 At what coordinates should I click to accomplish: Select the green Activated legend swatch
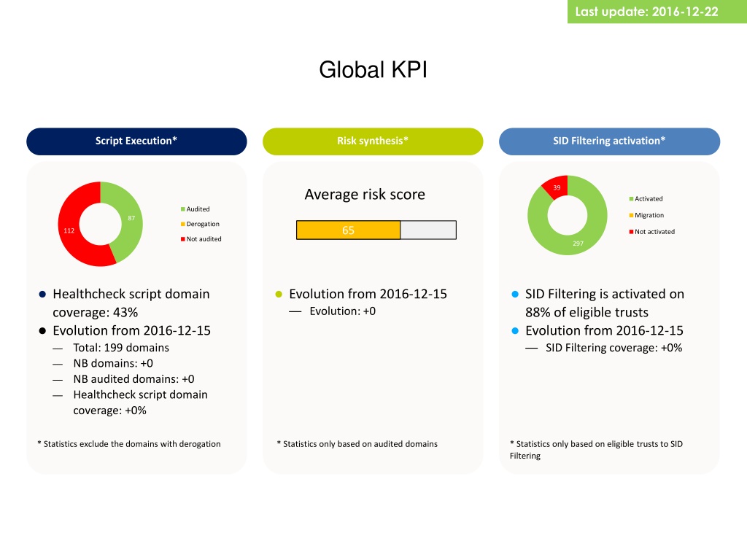631,199
